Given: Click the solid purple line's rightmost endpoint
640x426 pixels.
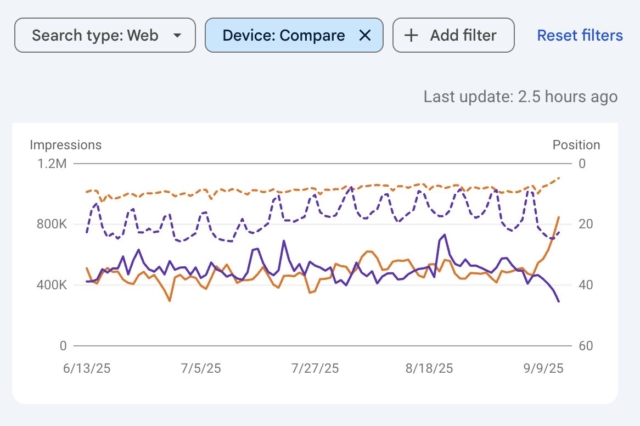Looking at the screenshot, I should click(559, 301).
